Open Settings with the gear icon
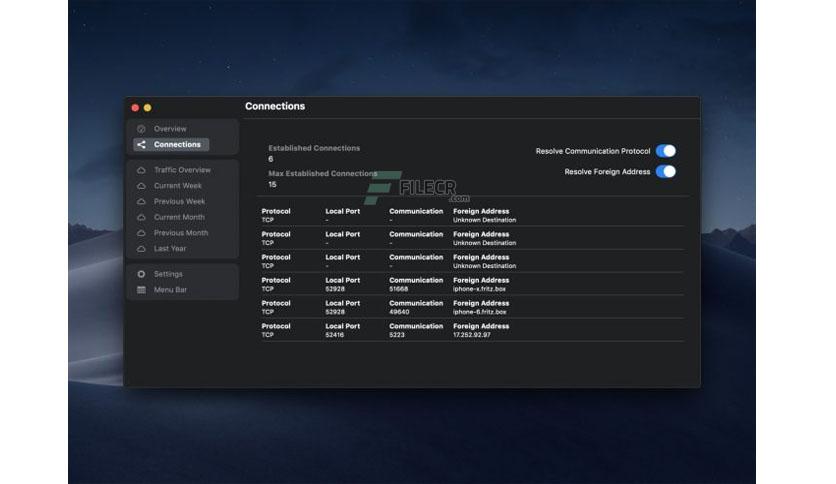The image size is (836, 484). pos(141,274)
